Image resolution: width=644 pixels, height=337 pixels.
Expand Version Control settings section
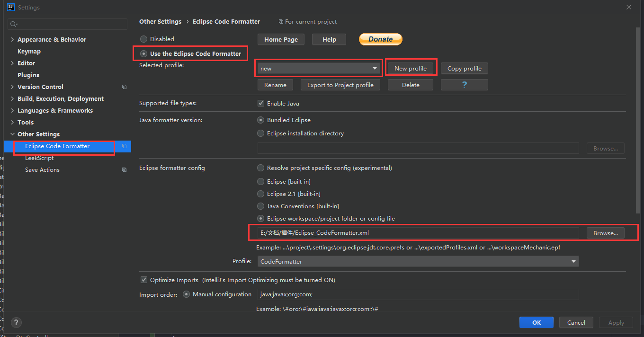12,87
